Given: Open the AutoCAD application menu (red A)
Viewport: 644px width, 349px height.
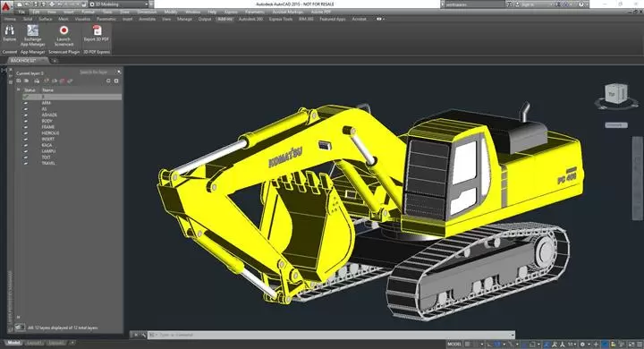Looking at the screenshot, I should [x=6, y=6].
